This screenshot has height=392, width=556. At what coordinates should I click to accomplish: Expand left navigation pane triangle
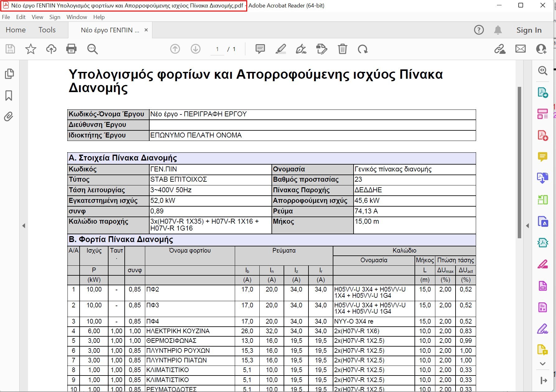24,226
